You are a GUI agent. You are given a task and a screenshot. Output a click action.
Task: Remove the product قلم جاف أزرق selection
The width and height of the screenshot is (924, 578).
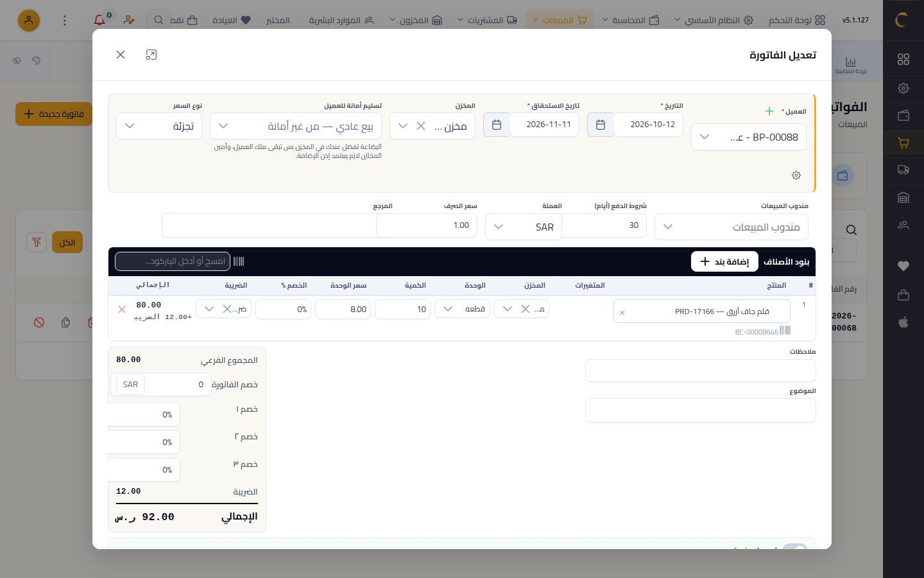tap(622, 313)
